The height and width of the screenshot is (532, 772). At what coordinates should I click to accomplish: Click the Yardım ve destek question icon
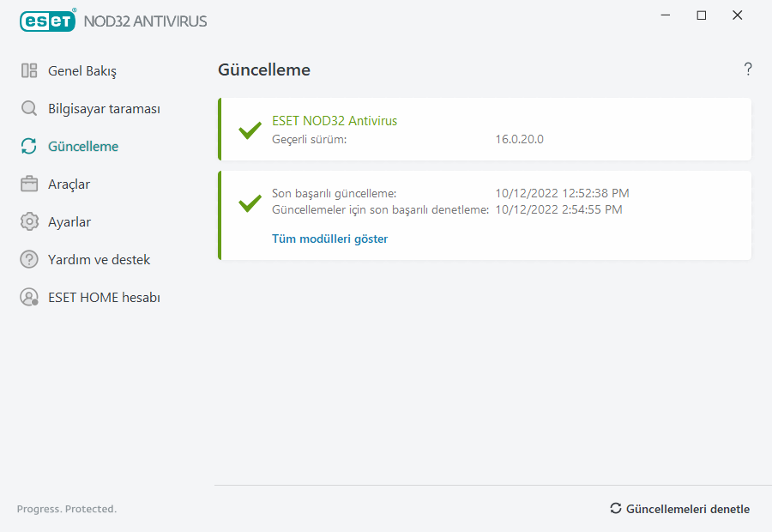click(x=29, y=259)
